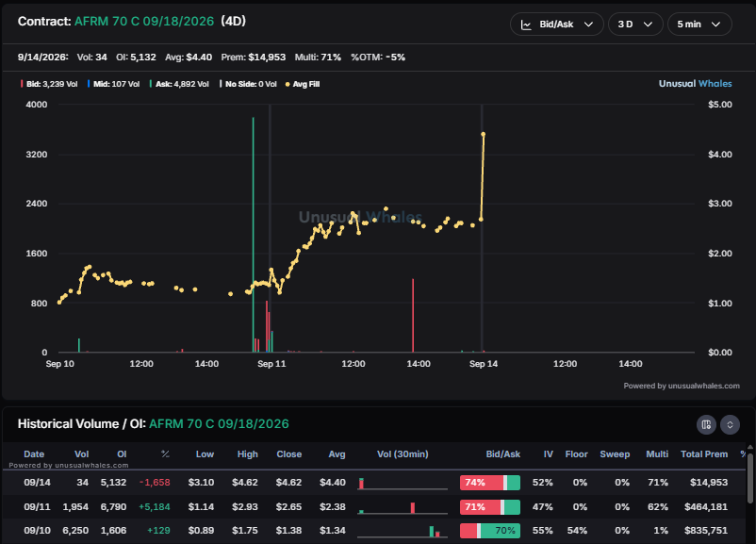Open the 3 D range dropdown
Image resolution: width=756 pixels, height=544 pixels.
coord(635,25)
